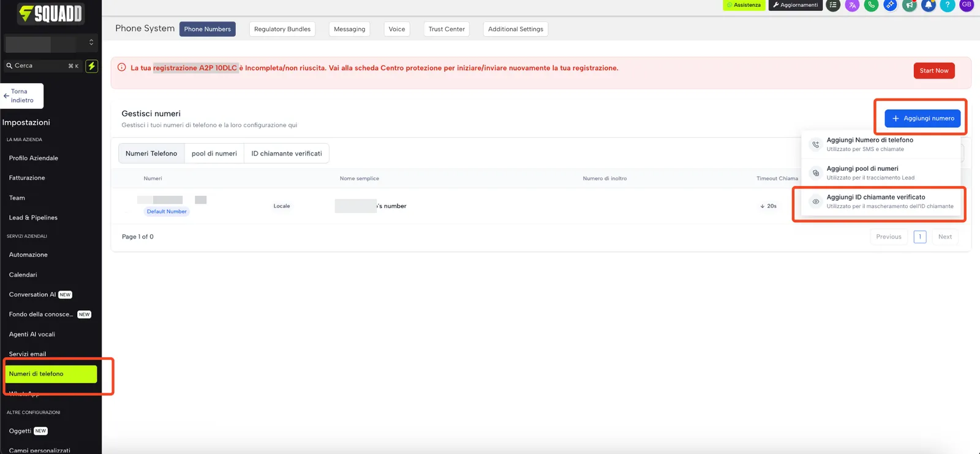Open Calendari in the sidebar
This screenshot has width=980, height=454.
coord(23,275)
